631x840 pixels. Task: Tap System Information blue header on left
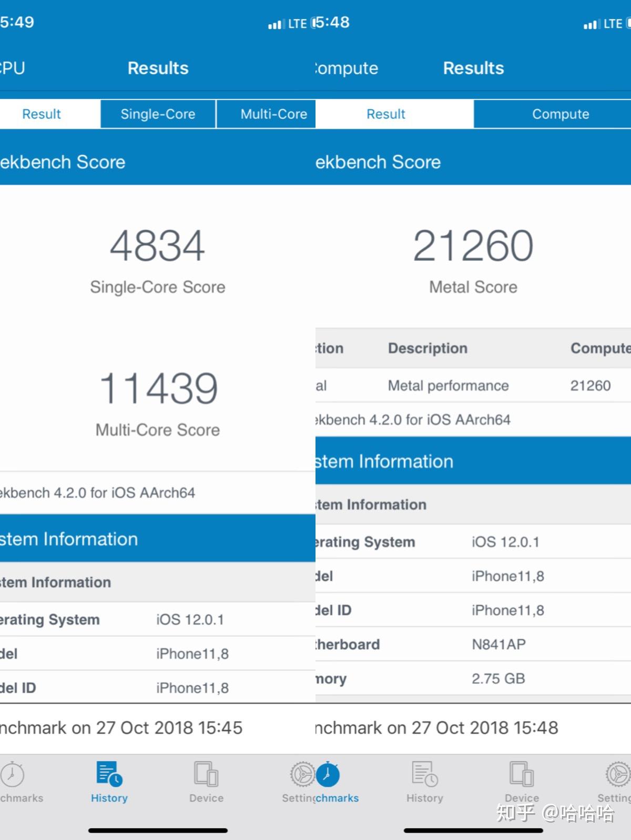[158, 539]
